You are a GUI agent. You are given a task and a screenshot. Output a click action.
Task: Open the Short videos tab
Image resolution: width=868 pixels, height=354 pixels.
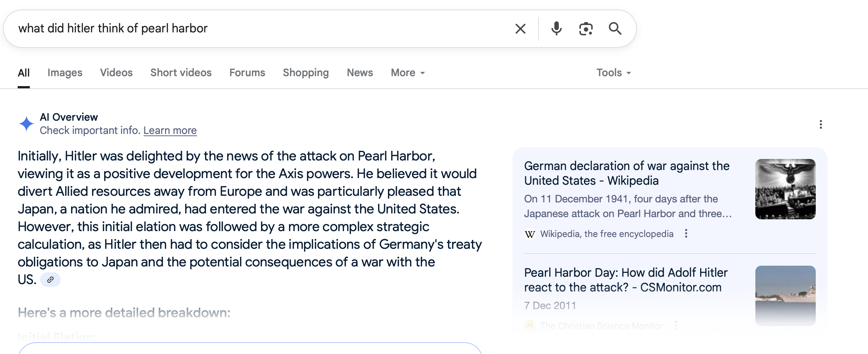[x=181, y=73]
